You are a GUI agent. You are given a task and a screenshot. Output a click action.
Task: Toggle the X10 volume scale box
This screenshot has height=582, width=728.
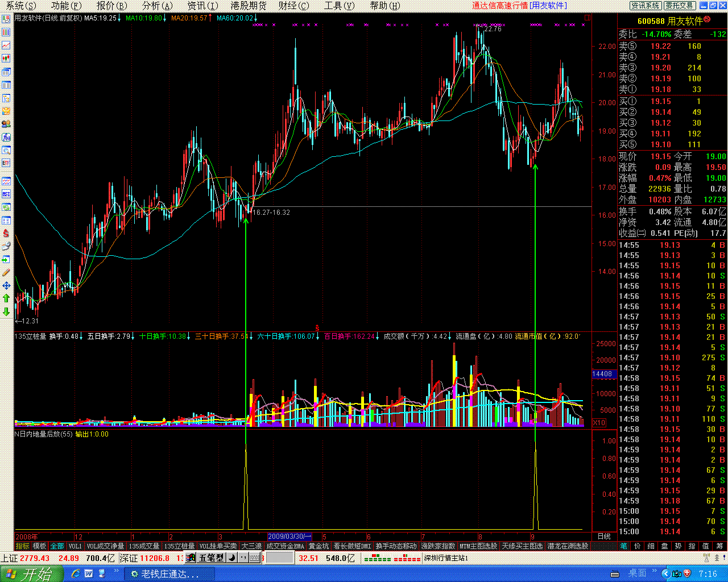click(599, 423)
